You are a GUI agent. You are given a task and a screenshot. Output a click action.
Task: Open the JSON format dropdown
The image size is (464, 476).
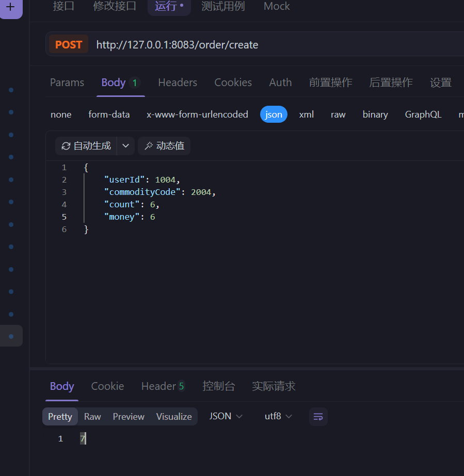[226, 416]
